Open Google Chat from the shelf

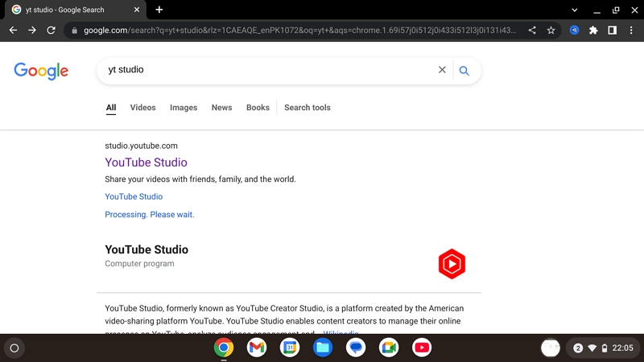pos(356,348)
